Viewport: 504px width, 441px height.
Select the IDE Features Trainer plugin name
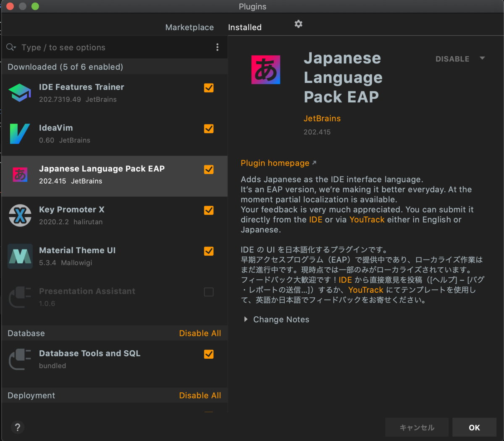[81, 87]
